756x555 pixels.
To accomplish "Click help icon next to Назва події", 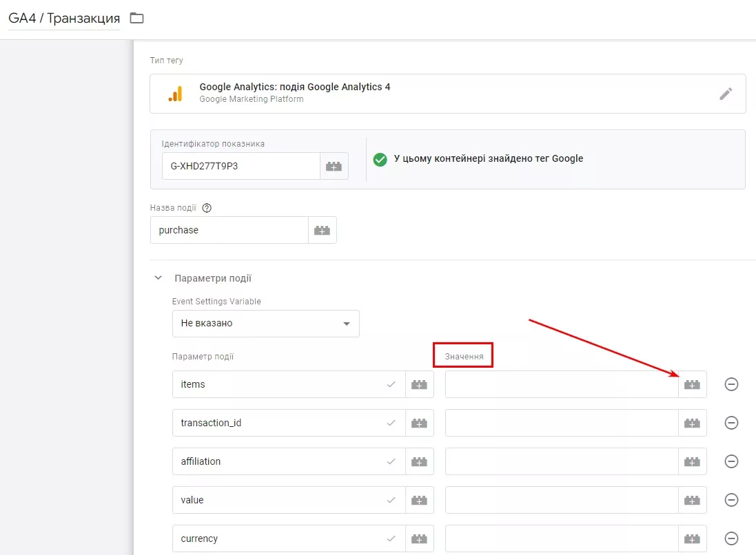I will [x=207, y=208].
